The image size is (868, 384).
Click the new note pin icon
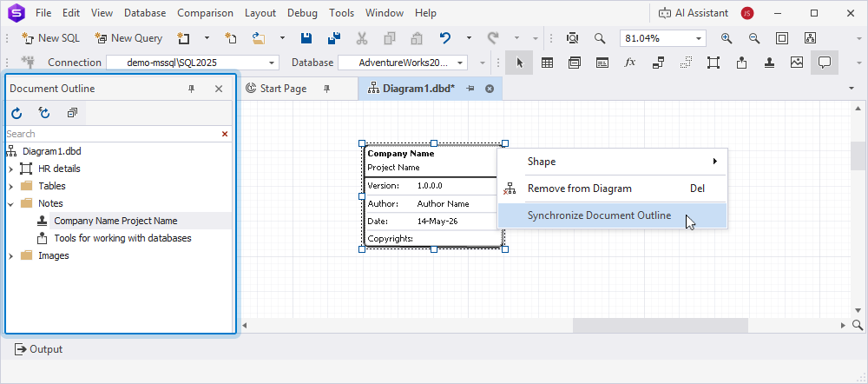tap(741, 63)
